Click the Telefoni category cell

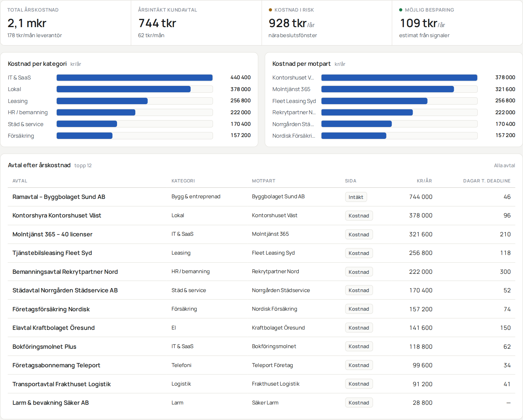(181, 365)
